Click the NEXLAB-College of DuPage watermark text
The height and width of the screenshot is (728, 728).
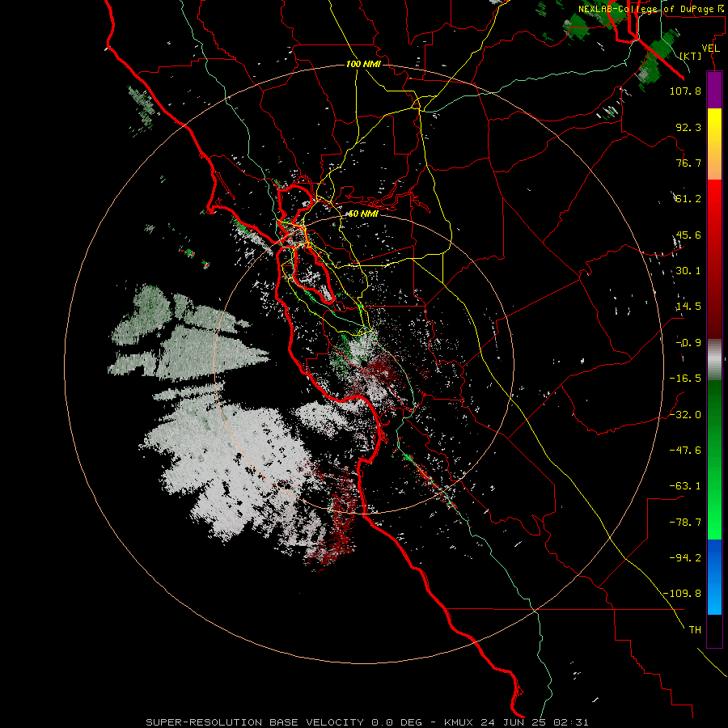[x=653, y=8]
